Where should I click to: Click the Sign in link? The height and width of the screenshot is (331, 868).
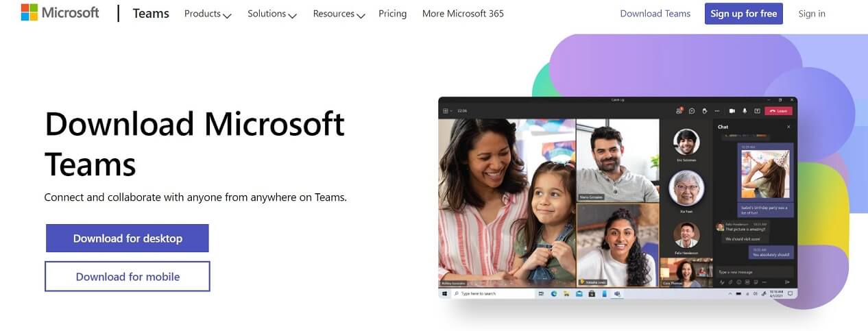(812, 14)
